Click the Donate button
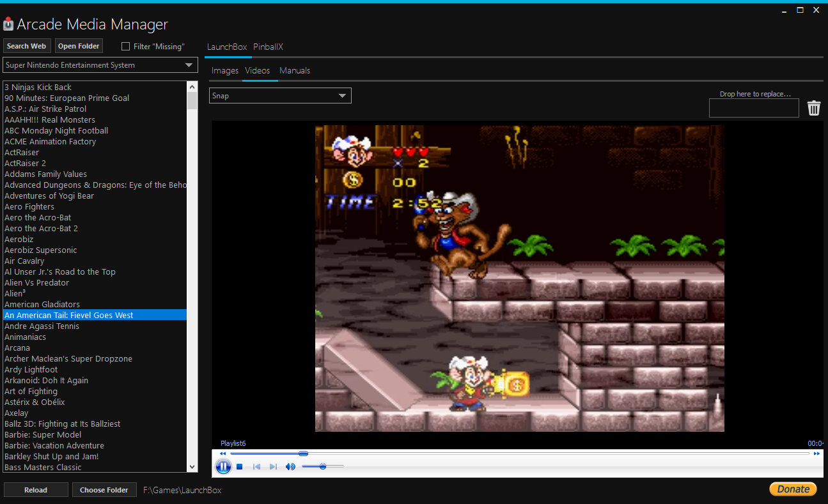The image size is (828, 504). [x=793, y=489]
